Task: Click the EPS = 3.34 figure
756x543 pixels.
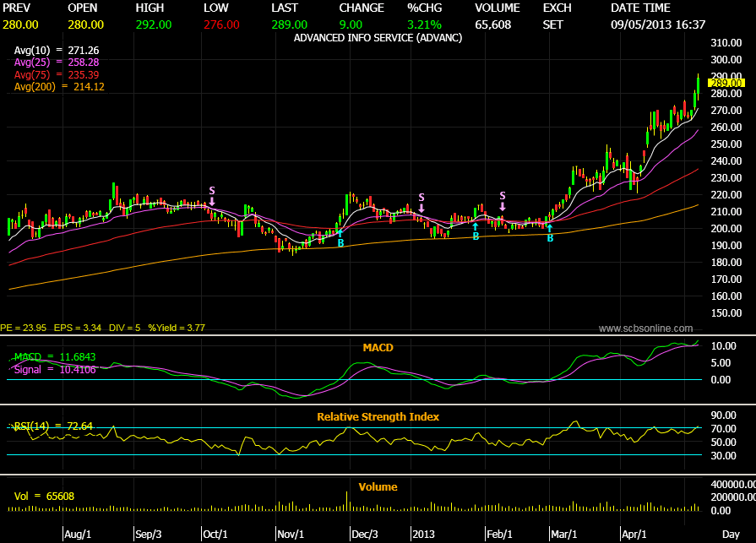Action: click(78, 328)
